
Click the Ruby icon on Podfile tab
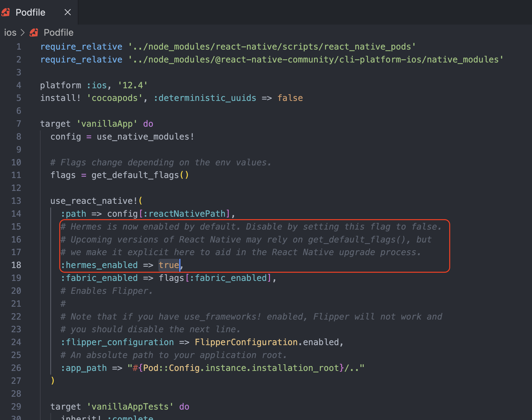[x=5, y=12]
